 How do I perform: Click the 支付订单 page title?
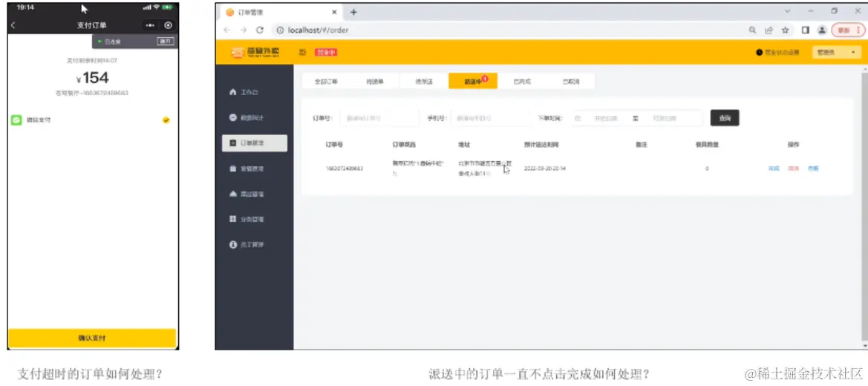92,25
